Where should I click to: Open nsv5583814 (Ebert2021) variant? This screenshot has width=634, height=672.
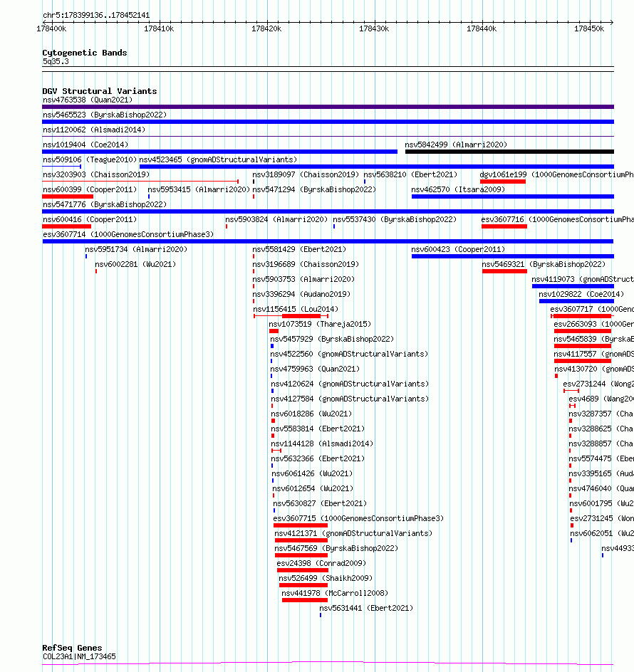318,429
